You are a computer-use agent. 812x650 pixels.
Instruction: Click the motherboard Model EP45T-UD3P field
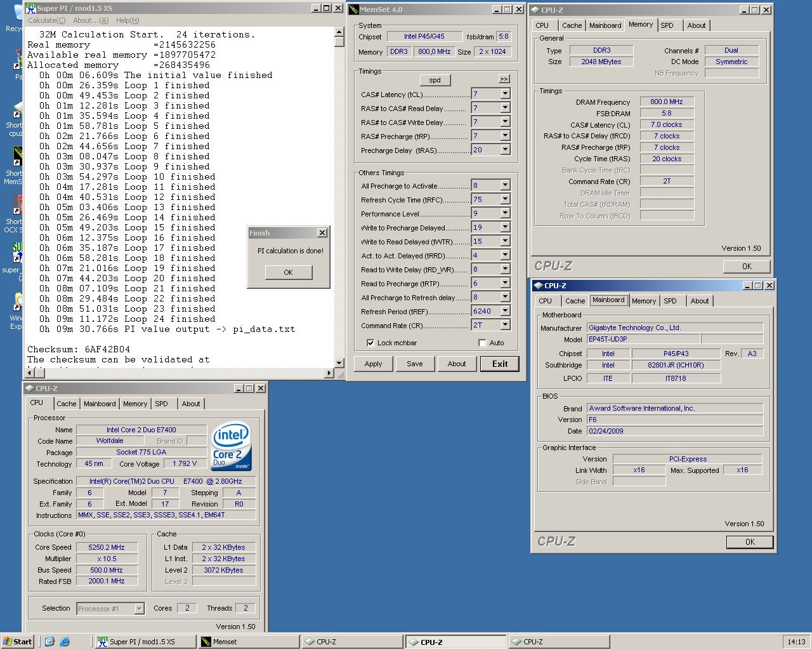coord(643,339)
